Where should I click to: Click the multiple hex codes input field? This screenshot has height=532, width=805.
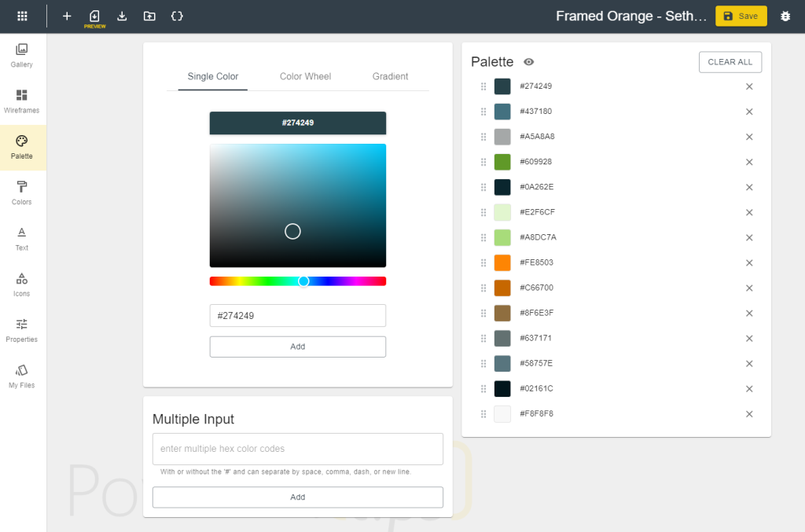[x=298, y=449]
